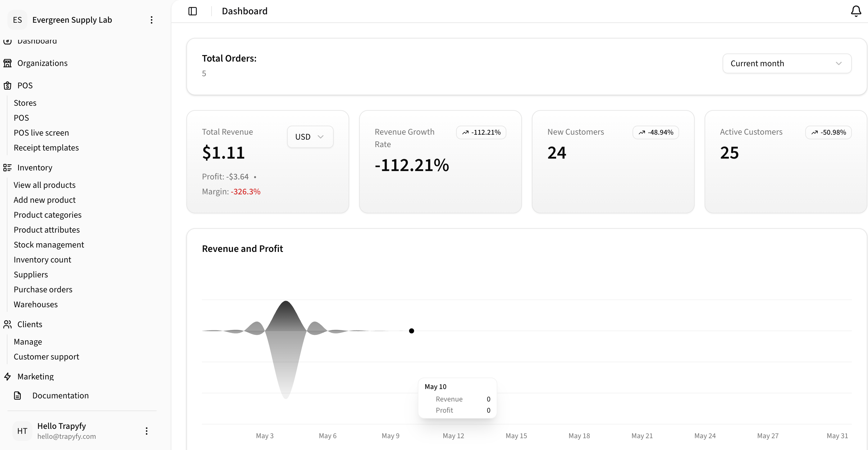Open Hello Trapyfy user options menu
The image size is (868, 450).
(x=147, y=431)
